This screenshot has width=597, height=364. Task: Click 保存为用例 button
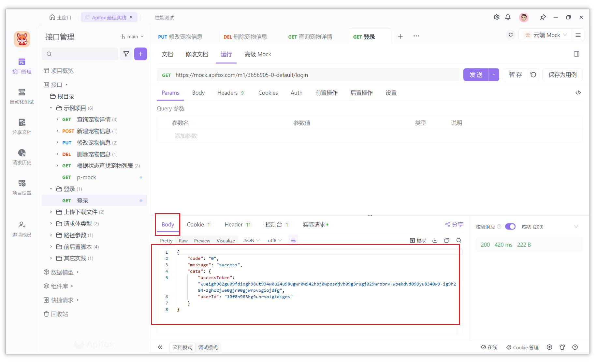click(x=562, y=75)
